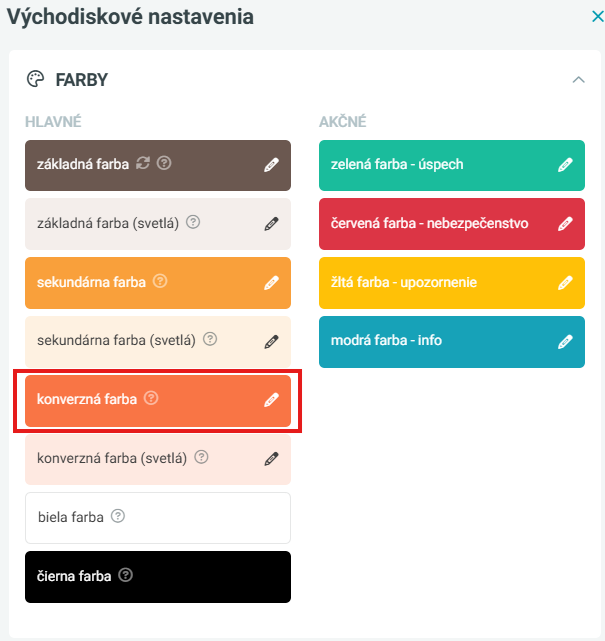Click the sync arrows icon on základná farba

(x=143, y=164)
